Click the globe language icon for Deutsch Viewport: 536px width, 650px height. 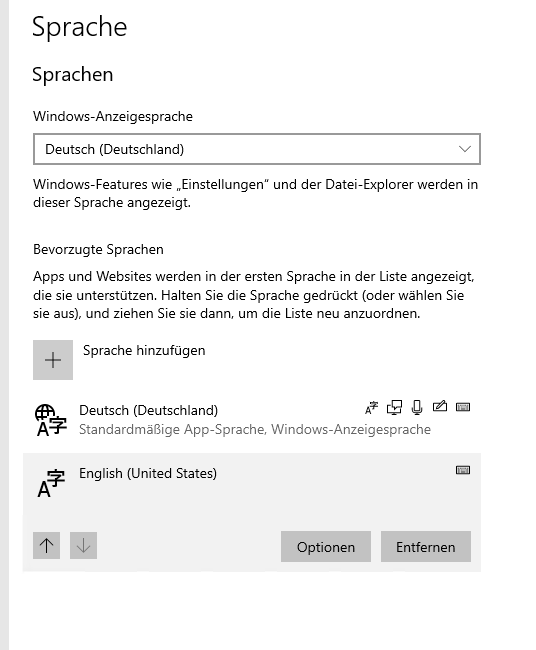[x=51, y=420]
